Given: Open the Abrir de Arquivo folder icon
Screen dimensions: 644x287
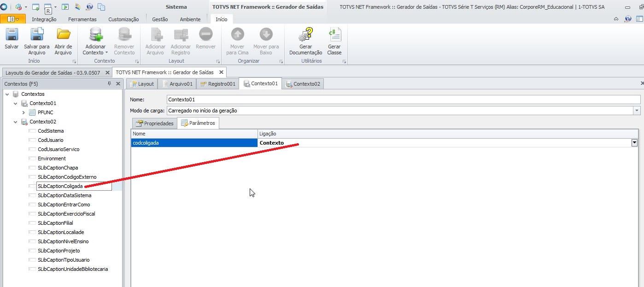Looking at the screenshot, I should [x=63, y=35].
